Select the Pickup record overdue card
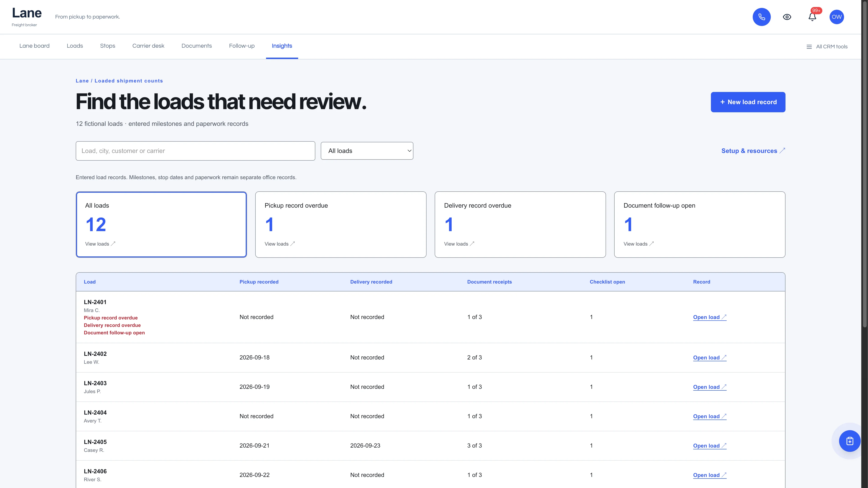This screenshot has width=868, height=488. 341,225
